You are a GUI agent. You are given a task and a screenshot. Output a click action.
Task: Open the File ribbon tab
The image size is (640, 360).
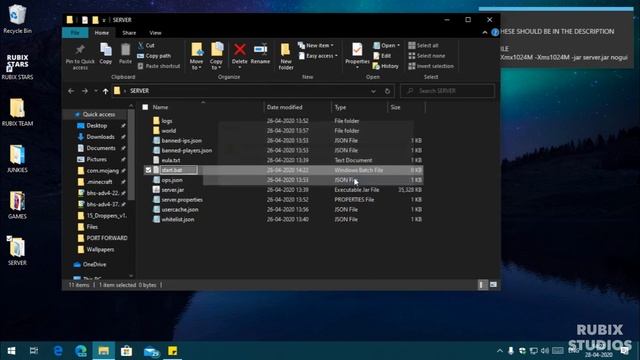75,33
